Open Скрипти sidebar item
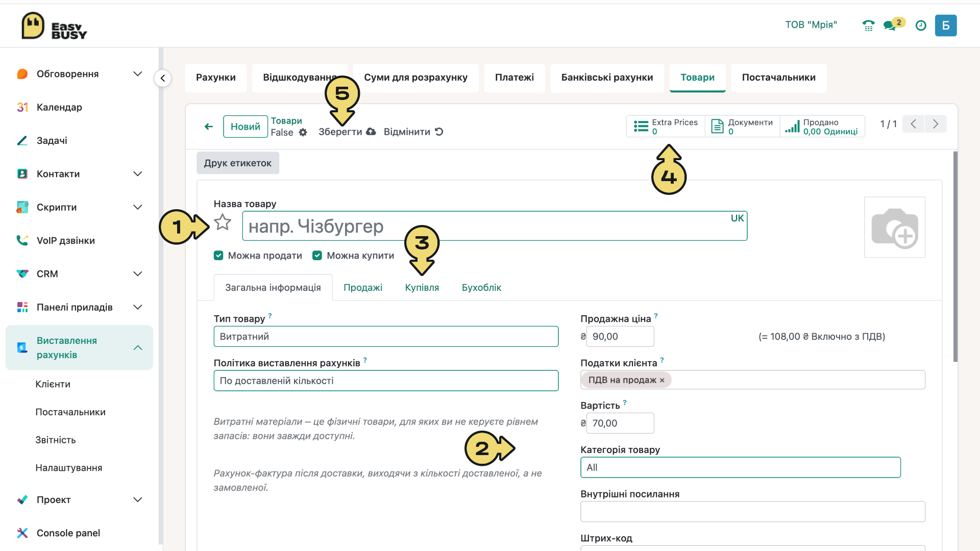Image resolution: width=980 pixels, height=551 pixels. coord(57,207)
